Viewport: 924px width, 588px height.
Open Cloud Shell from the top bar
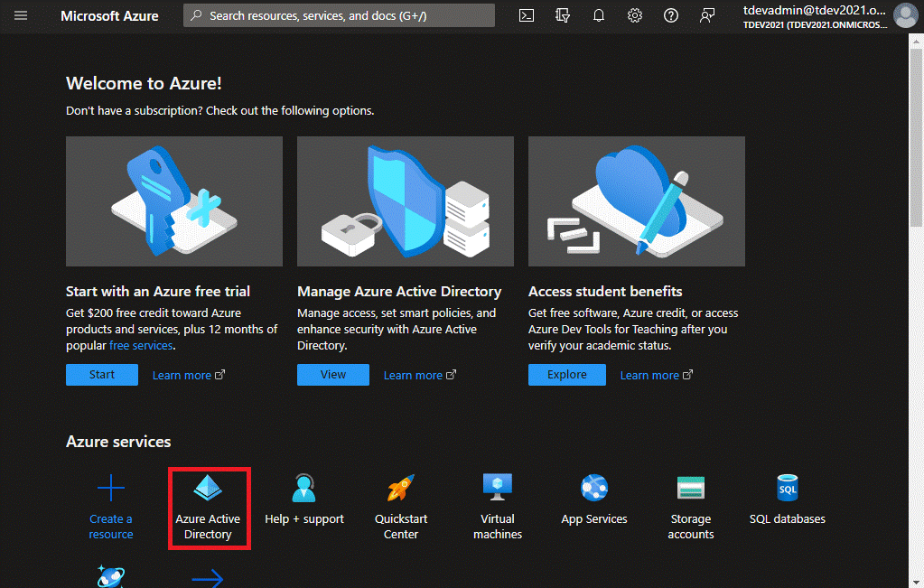[x=527, y=15]
